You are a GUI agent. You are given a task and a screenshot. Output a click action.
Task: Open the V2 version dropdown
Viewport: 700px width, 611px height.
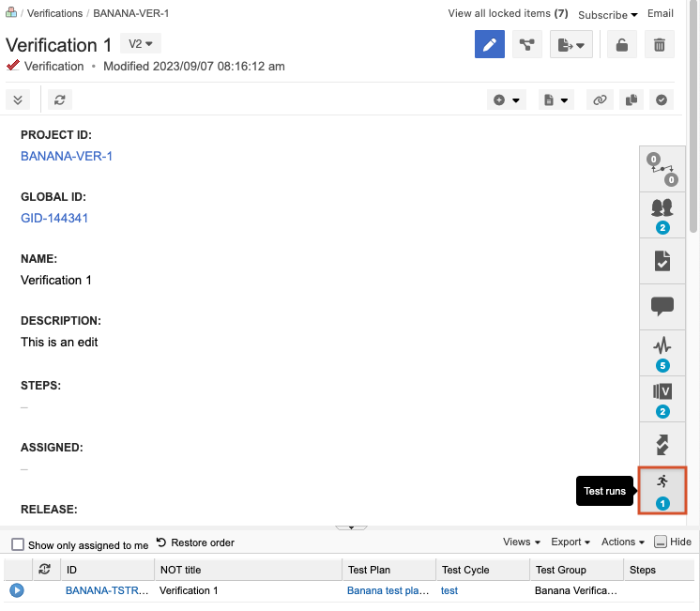tap(141, 44)
